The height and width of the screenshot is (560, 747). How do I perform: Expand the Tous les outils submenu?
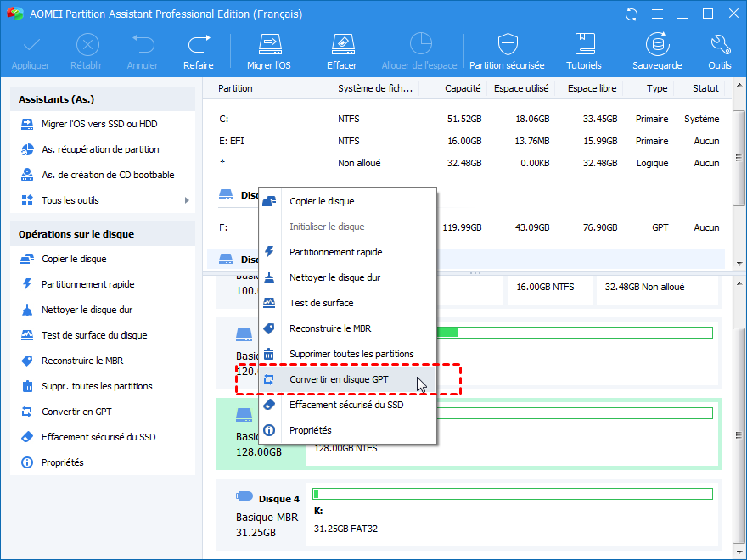[x=187, y=200]
